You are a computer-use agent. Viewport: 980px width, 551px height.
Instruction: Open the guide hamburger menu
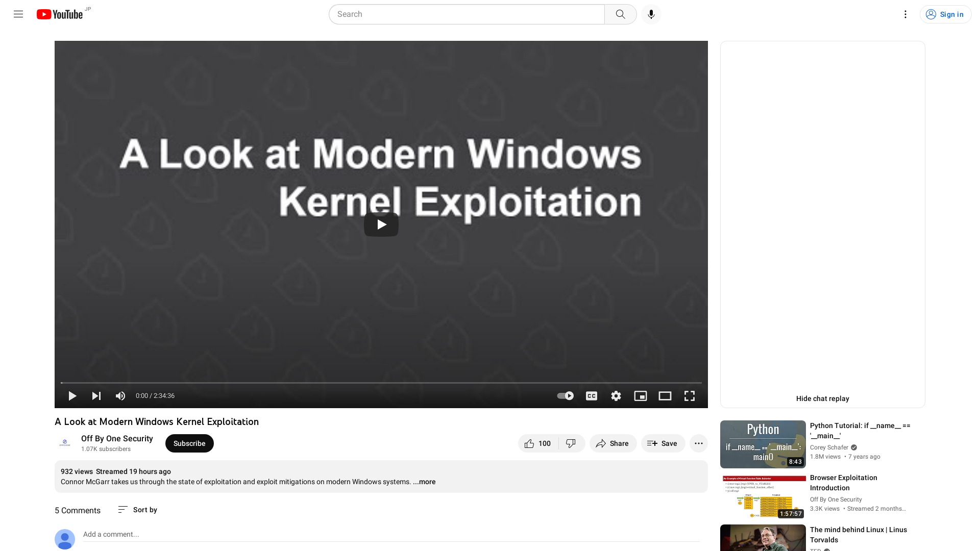[18, 14]
